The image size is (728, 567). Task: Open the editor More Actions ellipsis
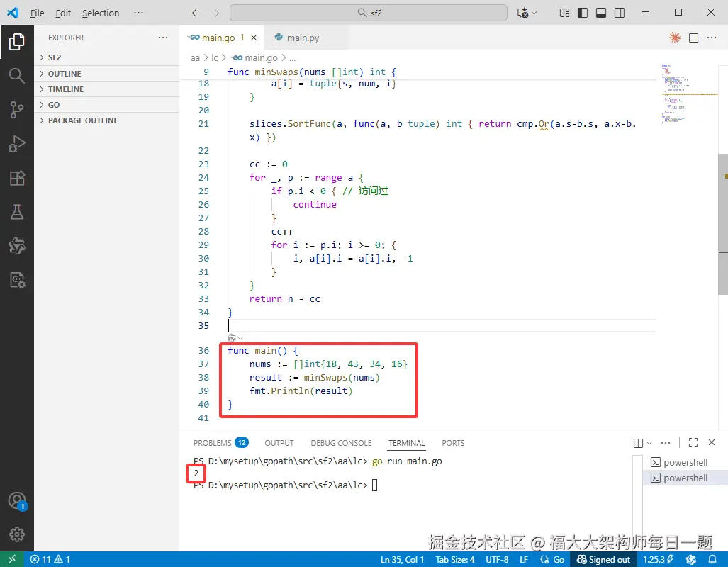pos(712,38)
